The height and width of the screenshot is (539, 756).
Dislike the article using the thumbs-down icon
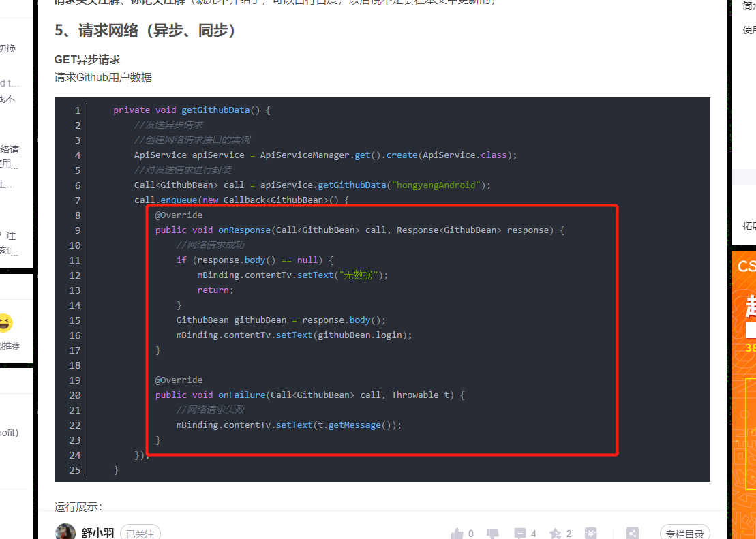click(x=493, y=533)
